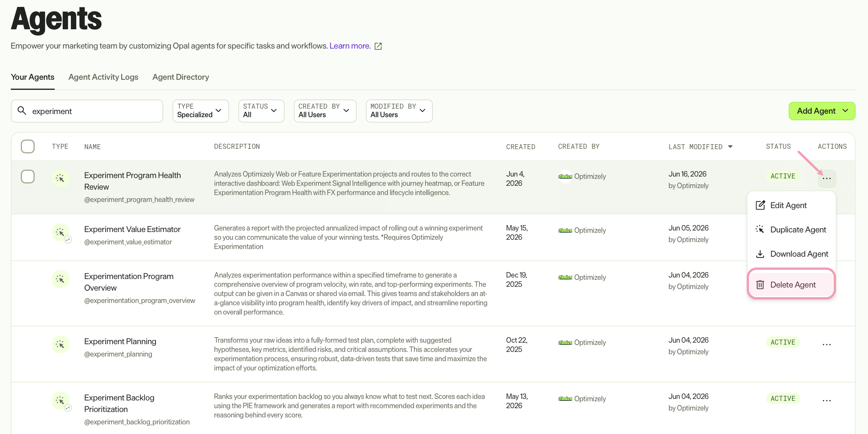Click the three-dots menu for Experiment Program Health Review
This screenshot has width=868, height=434.
click(827, 178)
